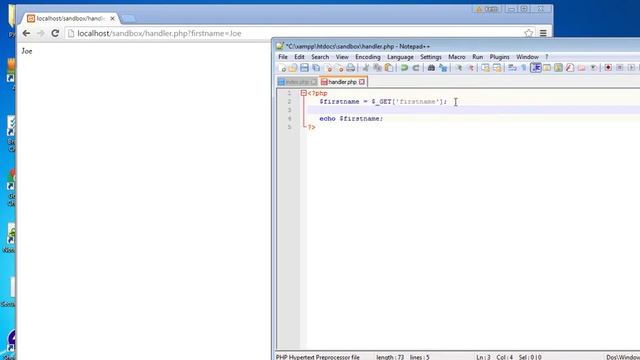Open the Search menu
This screenshot has height=360, width=640.
point(320,57)
